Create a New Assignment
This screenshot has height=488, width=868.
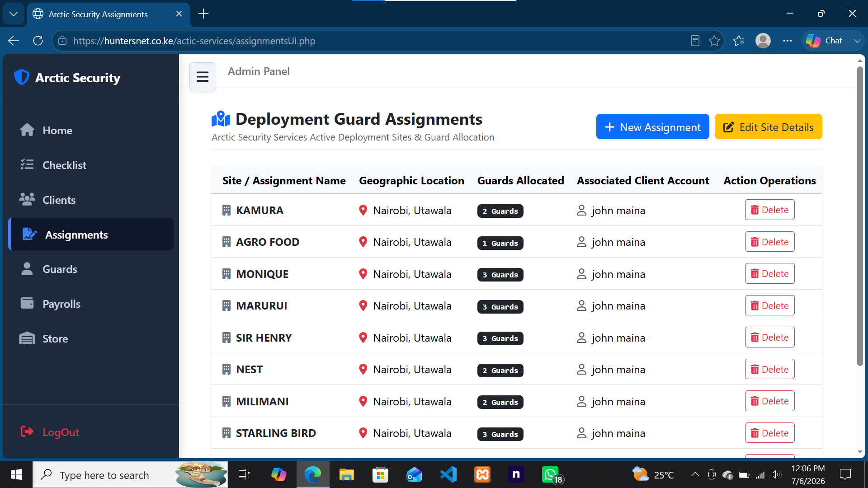(x=652, y=127)
